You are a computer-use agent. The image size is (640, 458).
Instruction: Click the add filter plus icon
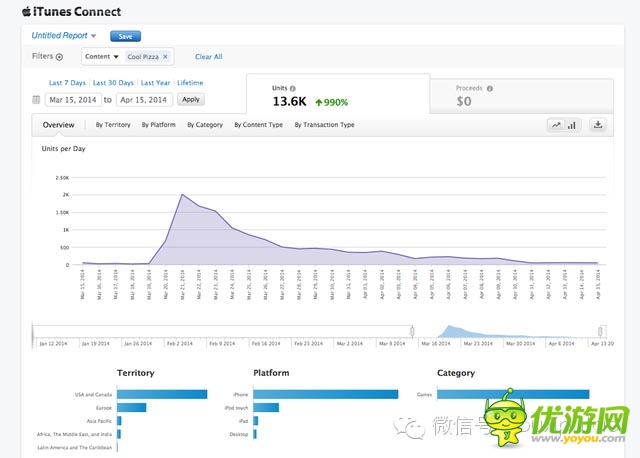[x=59, y=58]
